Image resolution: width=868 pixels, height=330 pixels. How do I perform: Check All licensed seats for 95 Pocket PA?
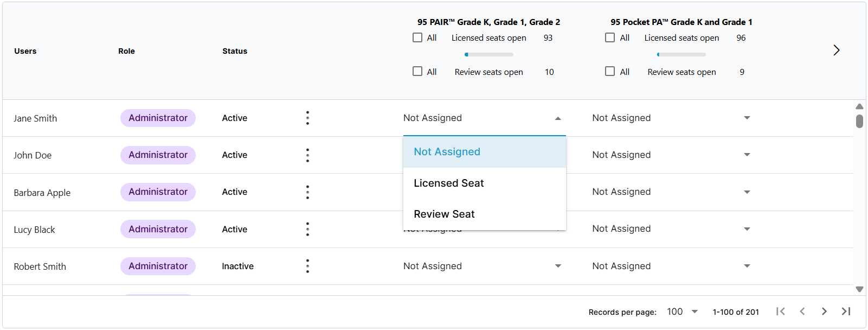pyautogui.click(x=610, y=37)
